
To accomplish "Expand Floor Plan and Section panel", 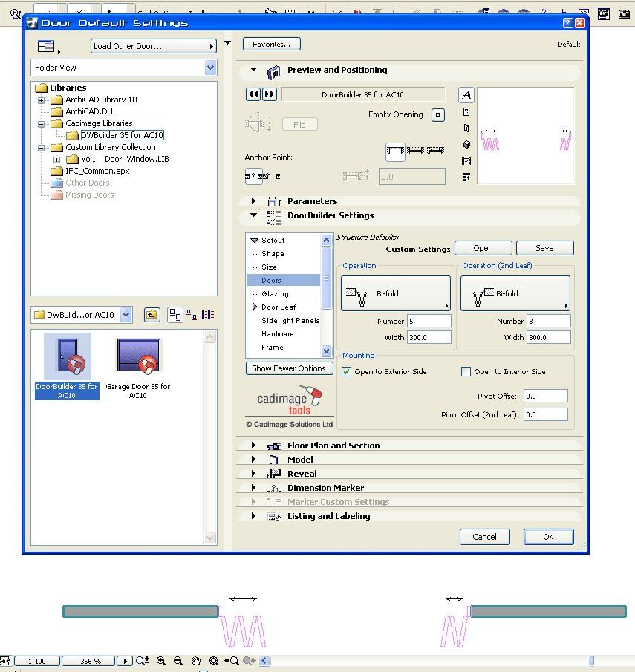I will click(253, 446).
